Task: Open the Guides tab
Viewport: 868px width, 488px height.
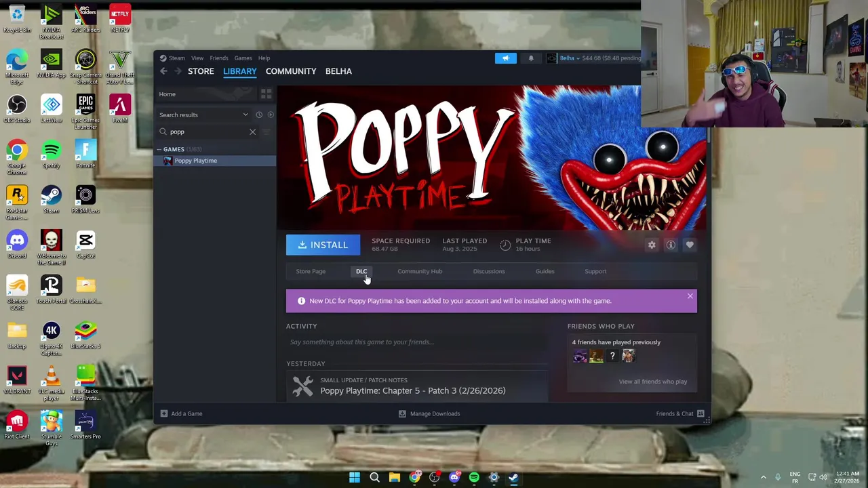Action: [545, 271]
